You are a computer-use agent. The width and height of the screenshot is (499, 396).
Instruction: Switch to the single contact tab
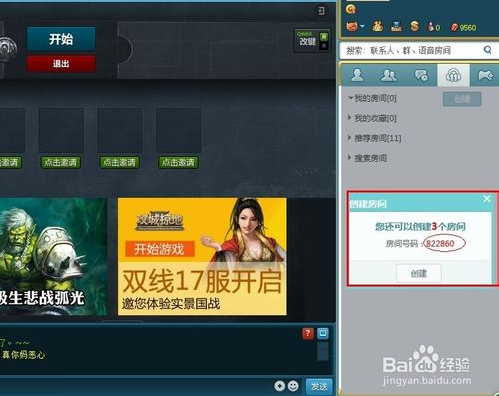(x=357, y=75)
